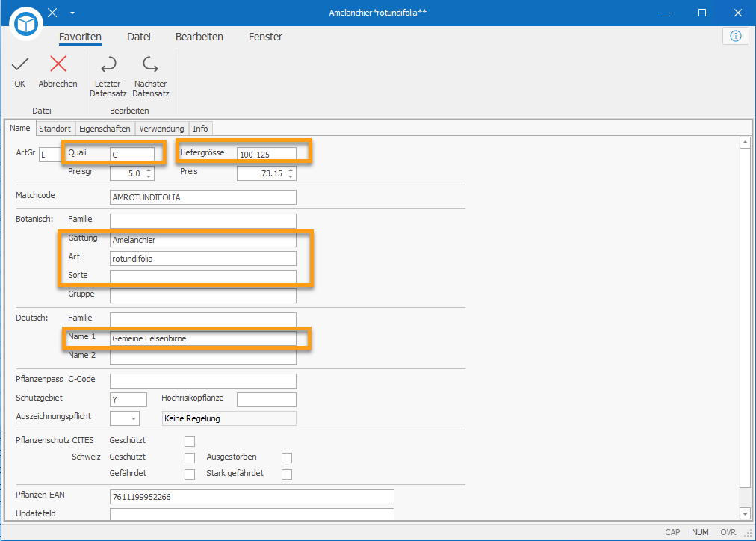Tick the Ausgestorben checkbox
756x541 pixels.
pyautogui.click(x=287, y=457)
